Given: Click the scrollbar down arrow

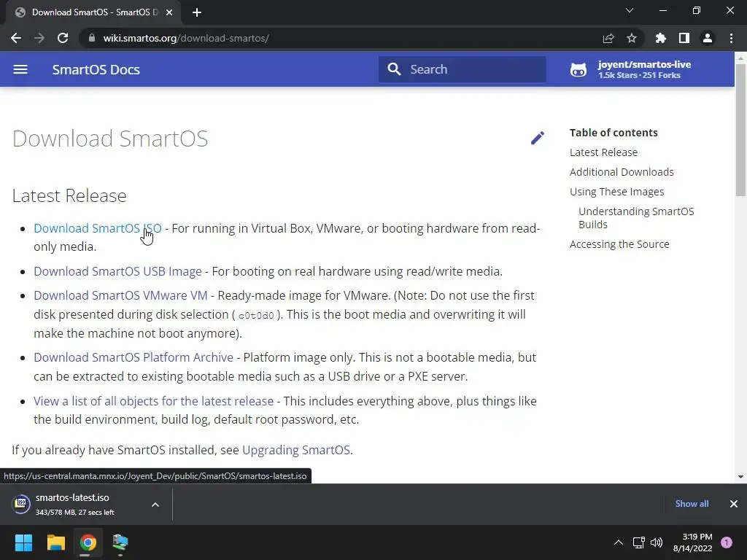Looking at the screenshot, I should coord(740,477).
